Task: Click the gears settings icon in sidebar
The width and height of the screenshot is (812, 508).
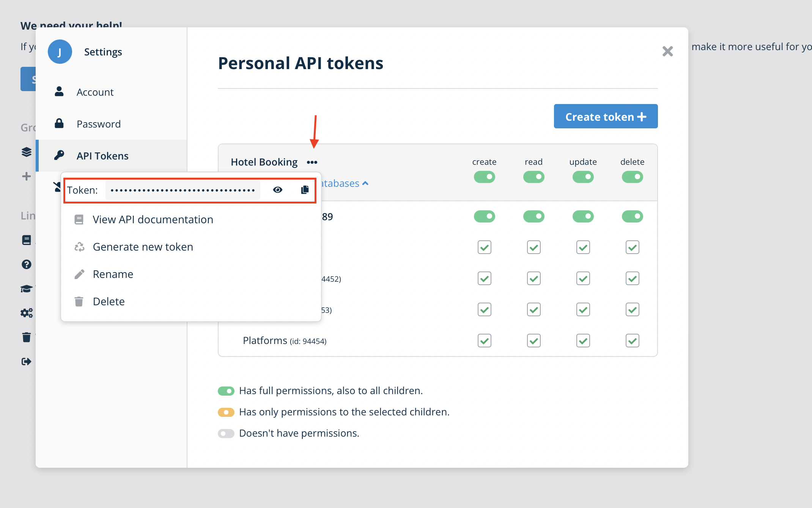Action: 26,313
